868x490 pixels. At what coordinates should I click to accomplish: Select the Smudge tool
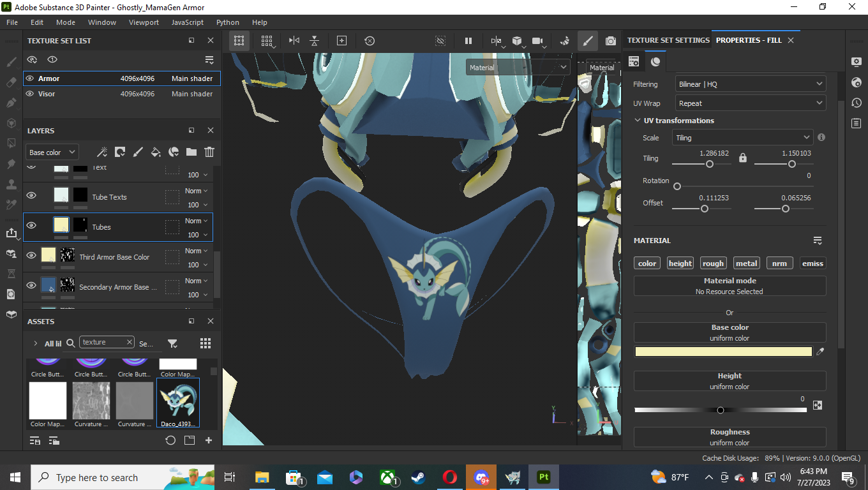point(11,164)
